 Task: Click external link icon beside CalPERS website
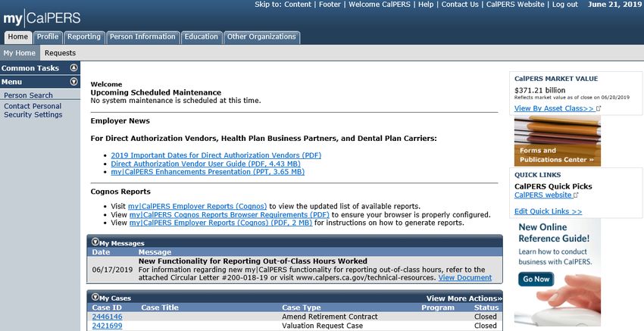[576, 195]
